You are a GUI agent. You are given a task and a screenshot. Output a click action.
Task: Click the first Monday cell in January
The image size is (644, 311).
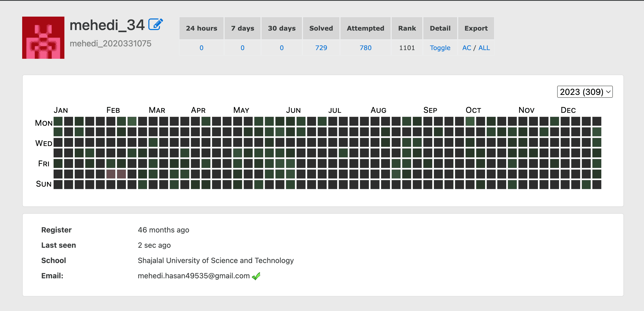[x=58, y=121]
